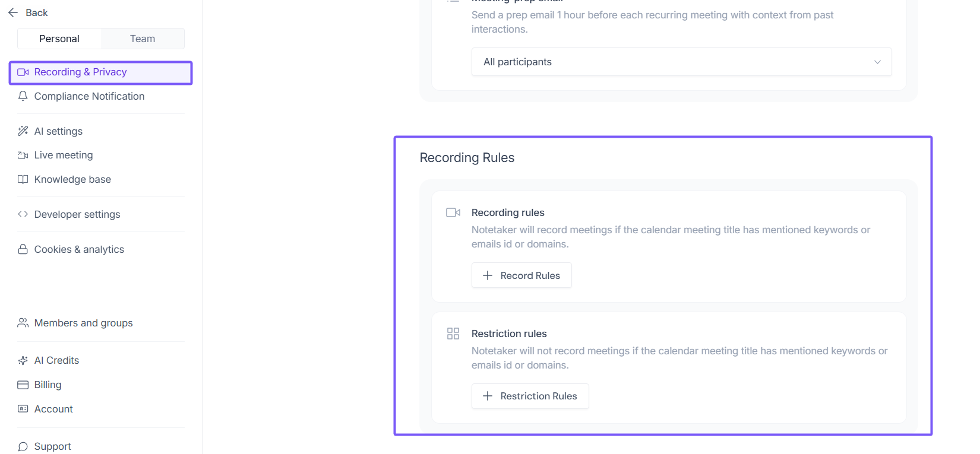980x454 pixels.
Task: Click the Members and groups people icon
Action: [x=23, y=323]
